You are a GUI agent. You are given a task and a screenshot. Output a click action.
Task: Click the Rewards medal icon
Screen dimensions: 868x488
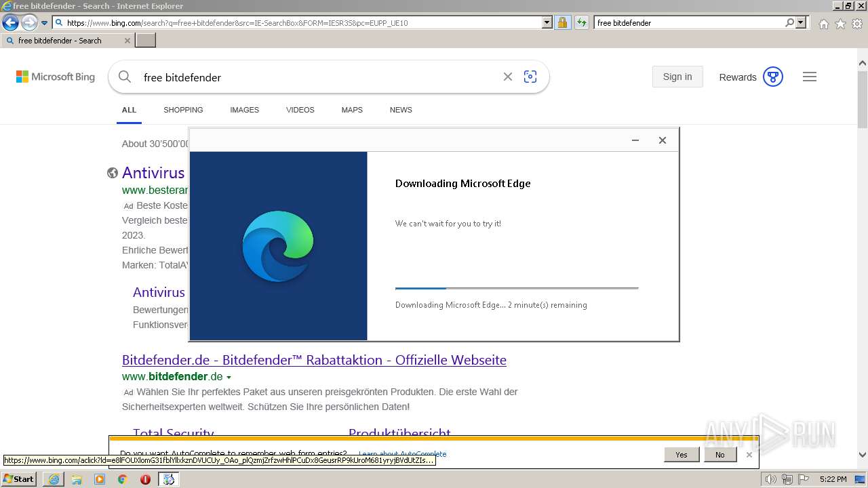click(x=773, y=77)
